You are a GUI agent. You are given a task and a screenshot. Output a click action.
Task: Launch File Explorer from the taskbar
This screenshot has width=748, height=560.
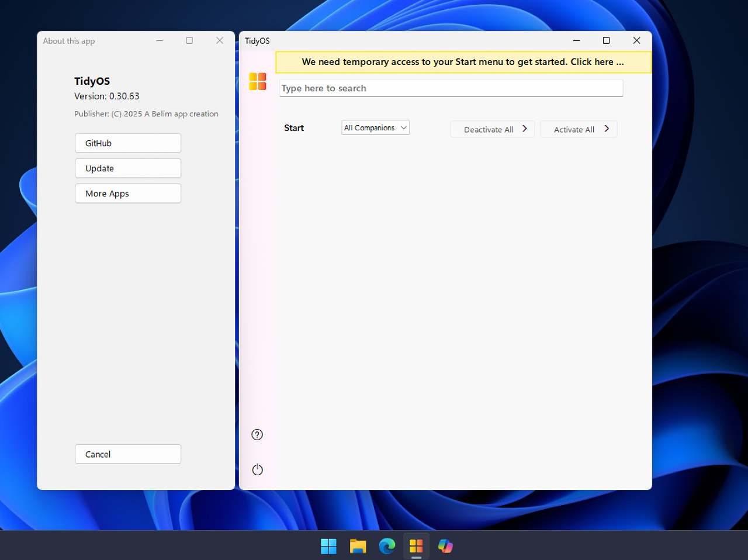click(358, 546)
